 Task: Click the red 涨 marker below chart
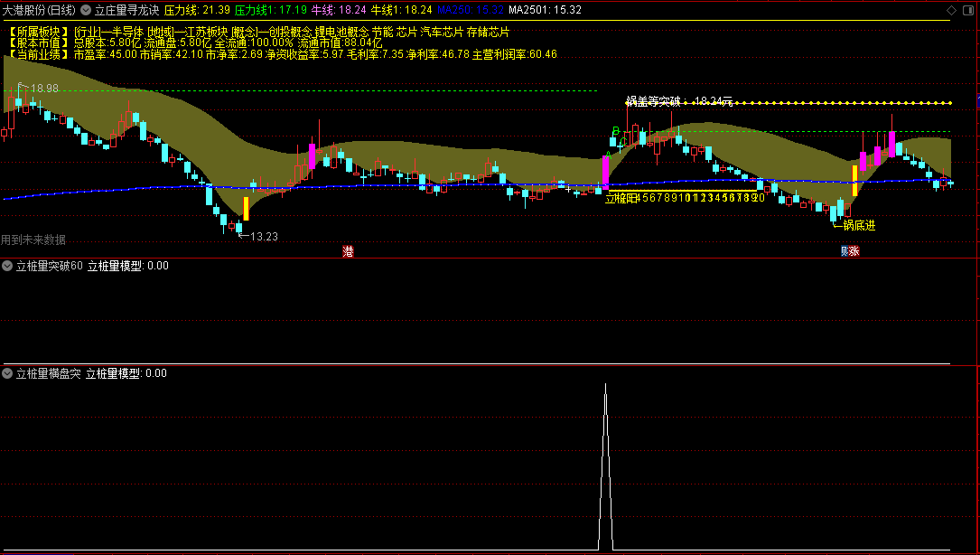pos(854,251)
